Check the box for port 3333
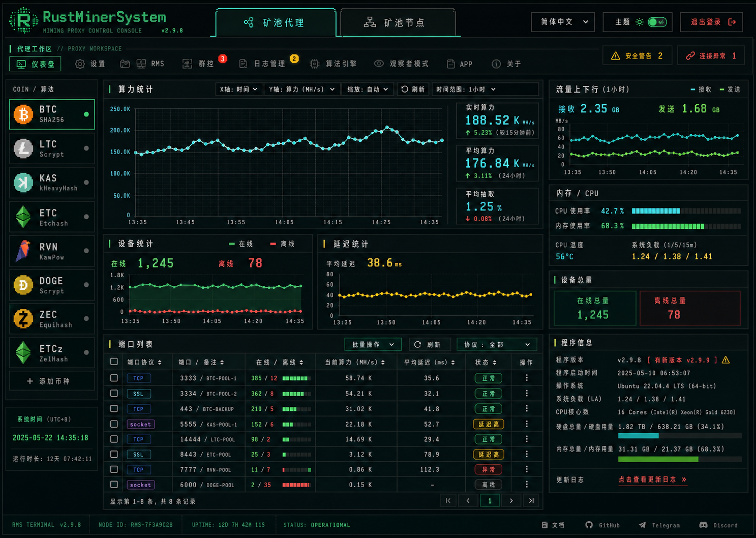The width and height of the screenshot is (756, 538). pyautogui.click(x=114, y=378)
